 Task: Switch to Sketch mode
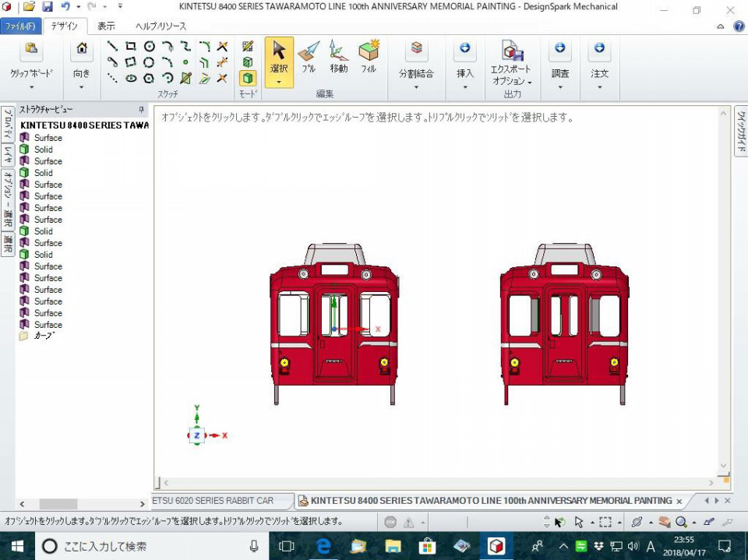click(x=248, y=46)
